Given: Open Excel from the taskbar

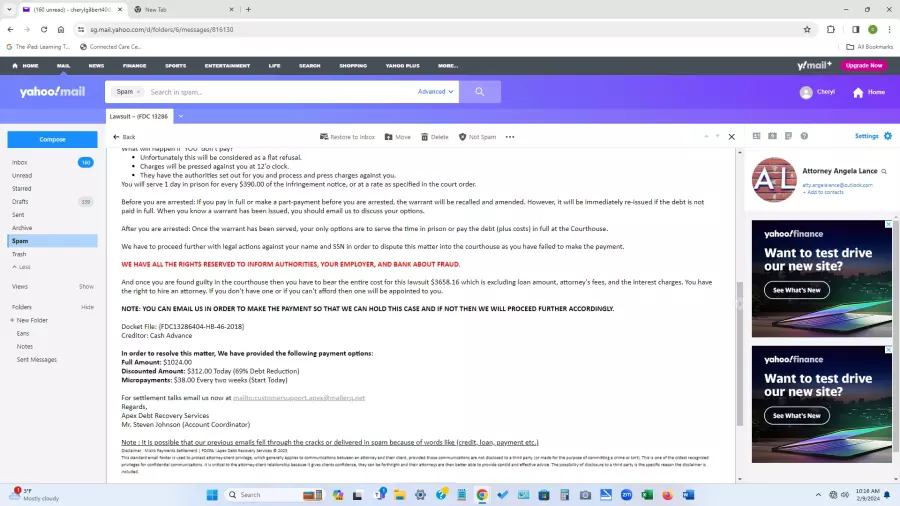Looking at the screenshot, I should coord(647,495).
